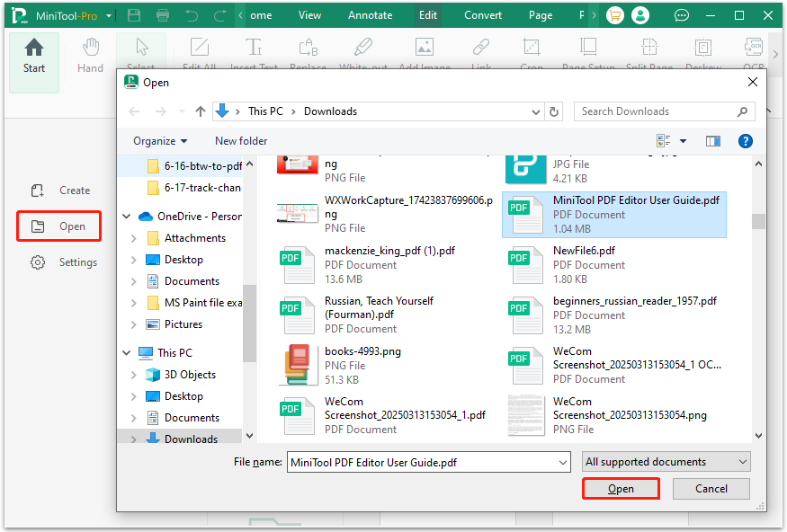Select the Insert Text tool
This screenshot has height=532, width=787.
pos(254,47)
